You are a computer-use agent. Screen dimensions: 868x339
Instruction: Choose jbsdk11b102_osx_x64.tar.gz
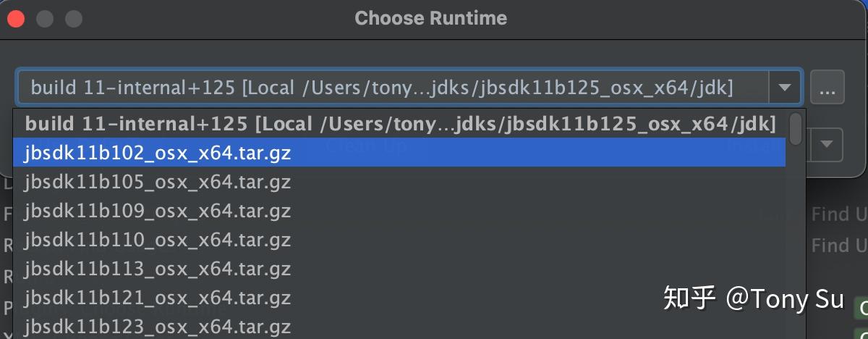click(x=399, y=152)
